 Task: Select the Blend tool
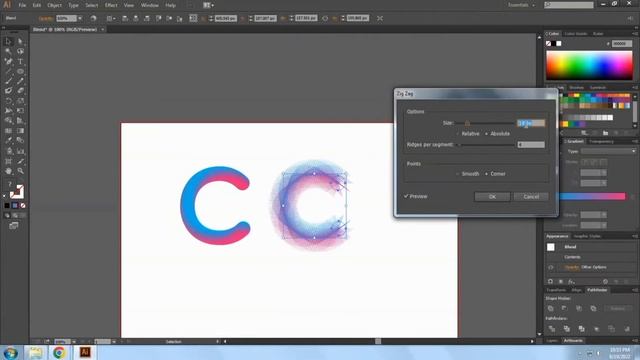[20, 140]
